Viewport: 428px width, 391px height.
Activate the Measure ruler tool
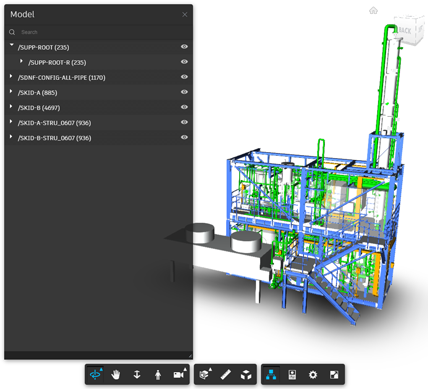226,375
